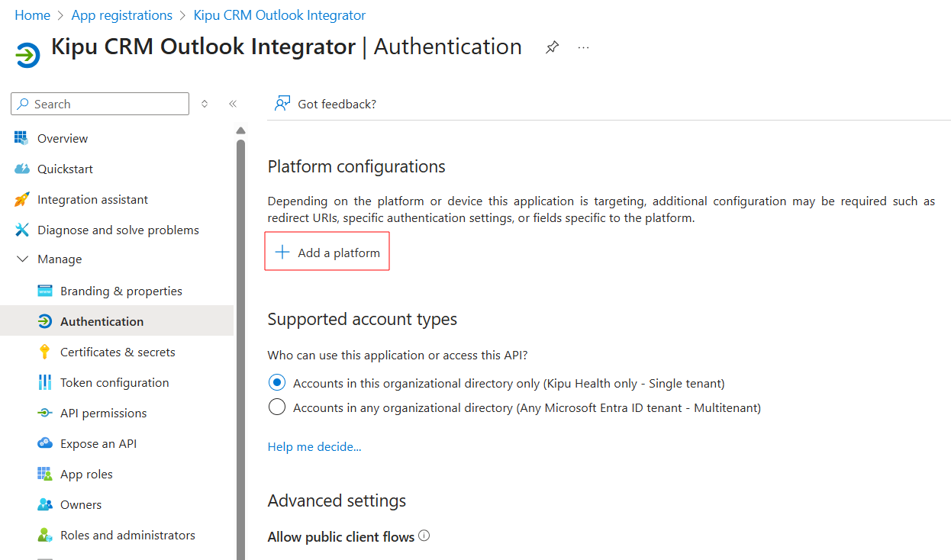951x560 pixels.
Task: Click the Quickstart cloud icon in sidebar
Action: click(x=22, y=169)
